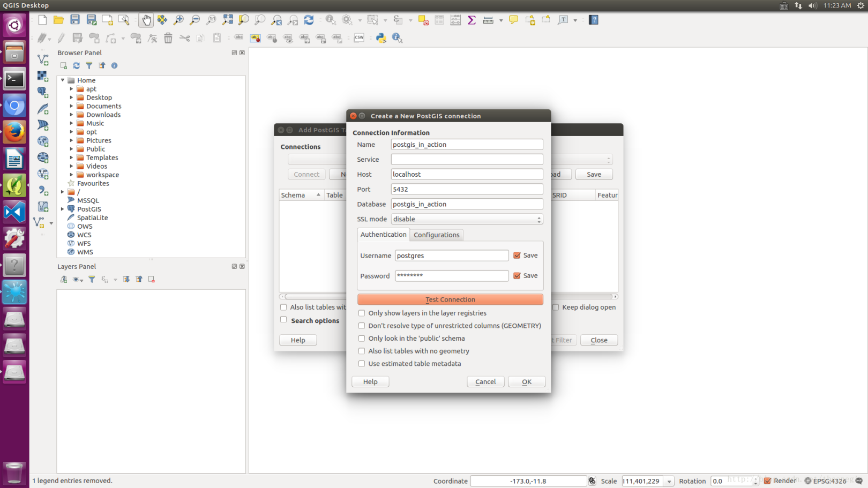The image size is (868, 488).
Task: Click Save in Add PostGIS connections
Action: click(x=594, y=175)
